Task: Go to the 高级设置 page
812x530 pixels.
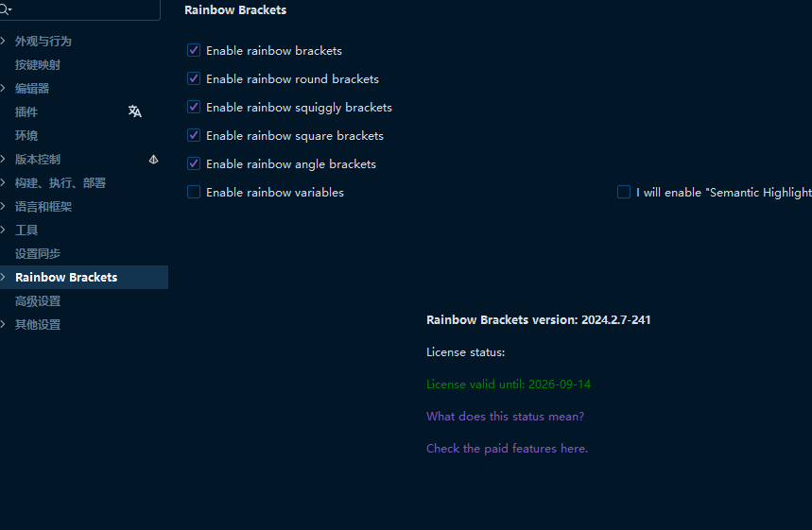Action: pyautogui.click(x=38, y=301)
